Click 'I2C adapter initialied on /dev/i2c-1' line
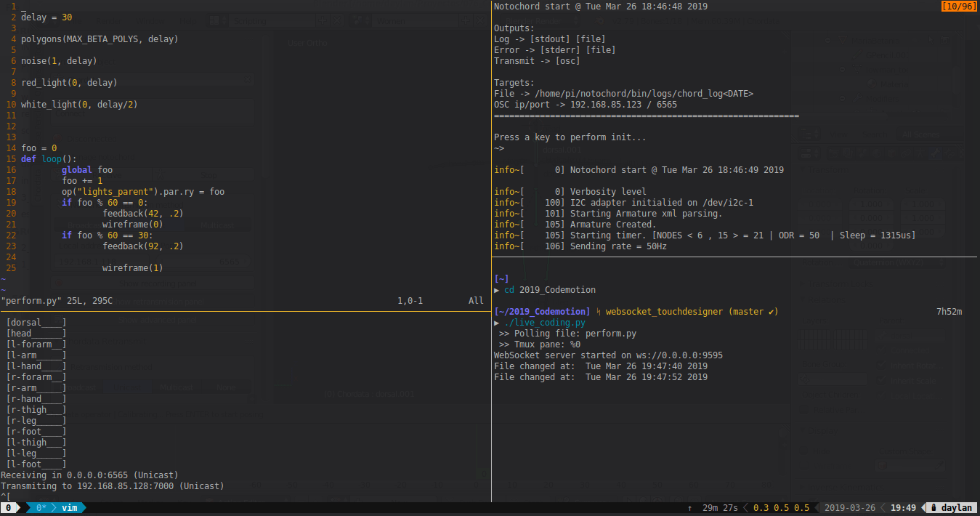Viewport: 980px width, 516px height. pyautogui.click(x=624, y=202)
